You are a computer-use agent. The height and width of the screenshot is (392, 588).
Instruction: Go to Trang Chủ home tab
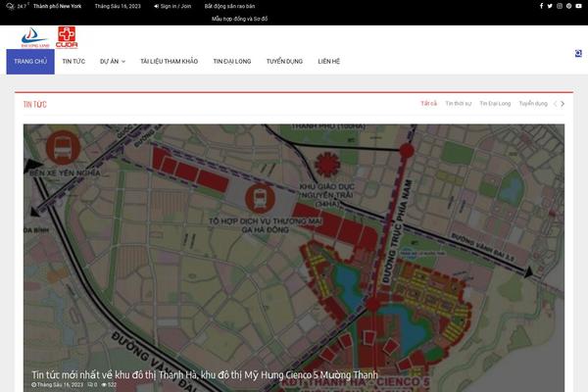click(x=30, y=61)
